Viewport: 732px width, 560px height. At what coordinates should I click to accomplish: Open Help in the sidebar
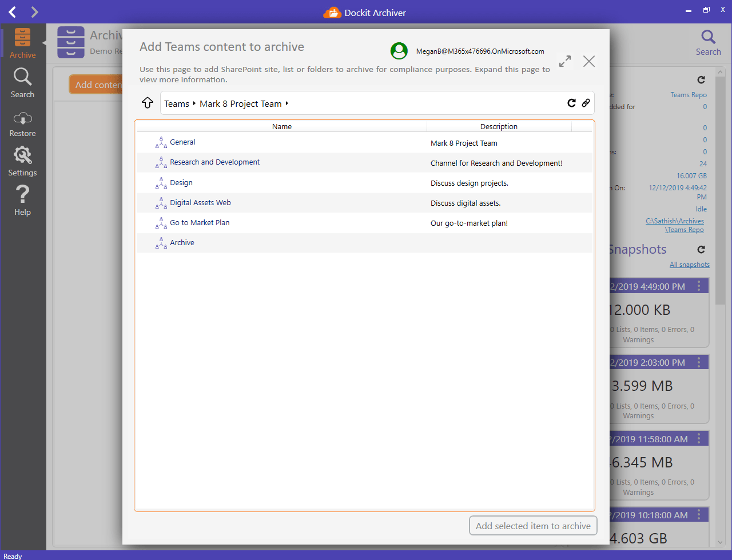point(22,201)
